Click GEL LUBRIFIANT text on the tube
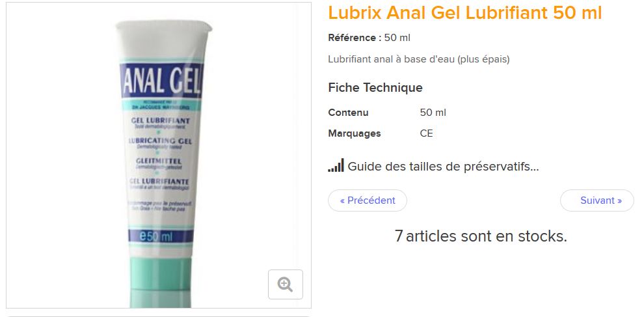Screen dimensions: 644x317 160,121
